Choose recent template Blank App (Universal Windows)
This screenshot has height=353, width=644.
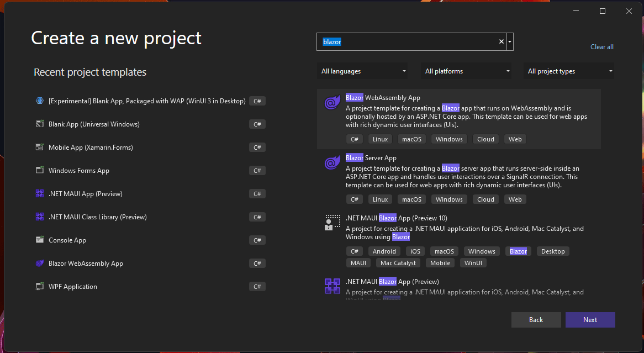[94, 124]
